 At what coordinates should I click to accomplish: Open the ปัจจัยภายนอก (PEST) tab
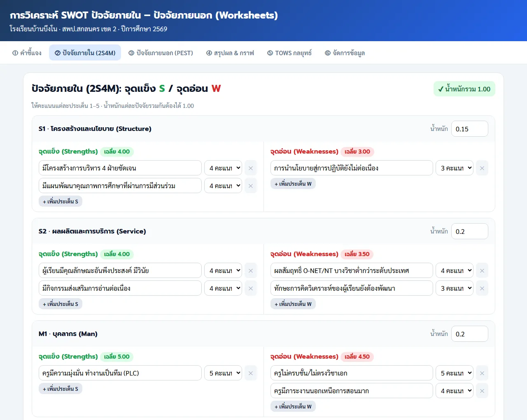(161, 53)
